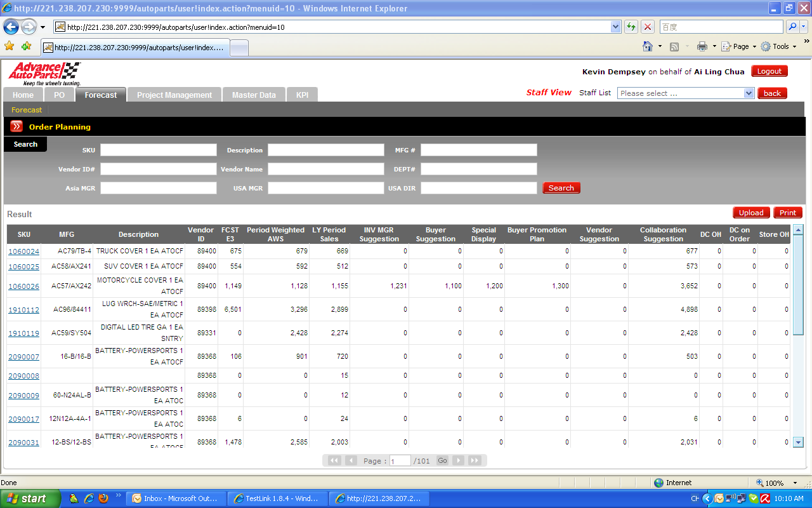Click the Windows Start button
Viewport: 812px width, 508px height.
(x=30, y=498)
